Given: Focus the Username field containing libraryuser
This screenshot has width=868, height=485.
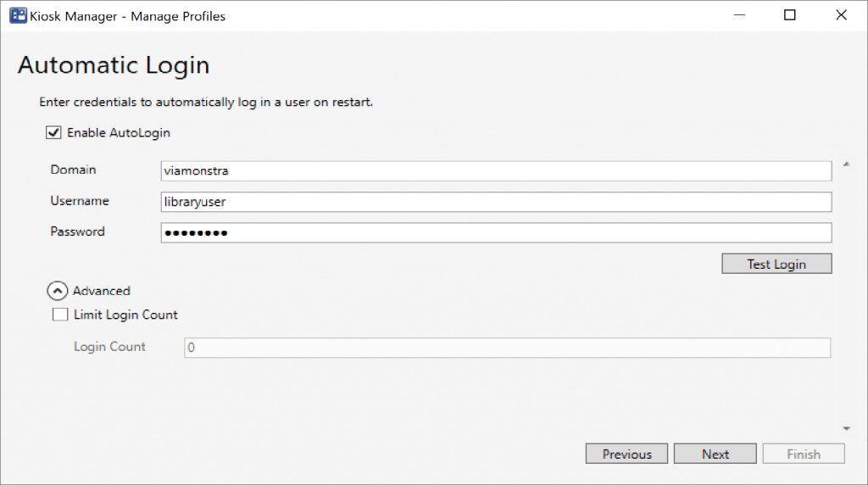Looking at the screenshot, I should [496, 202].
